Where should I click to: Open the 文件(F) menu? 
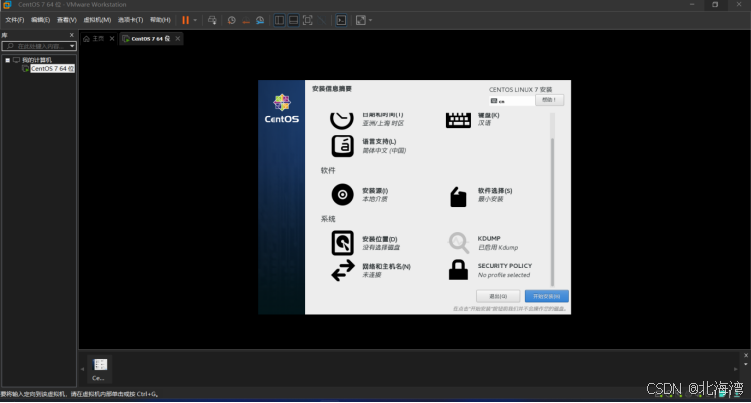[14, 20]
